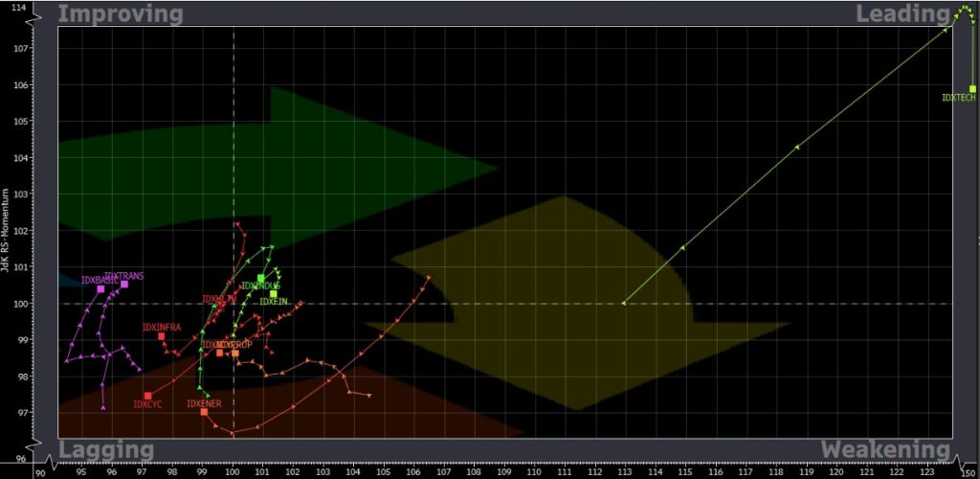Click the 114 value atop momentum axis
This screenshot has height=479, width=980.
pyautogui.click(x=19, y=8)
